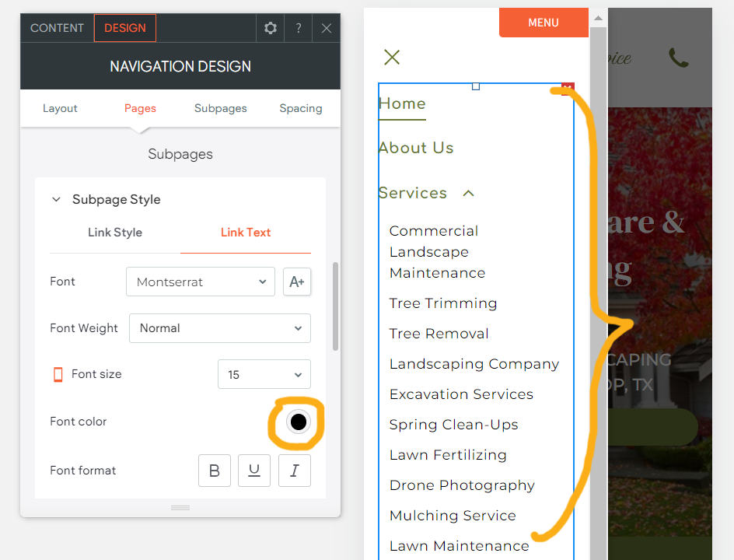Click the phone icon in site header
Screen dimensions: 734x560
pyautogui.click(x=678, y=58)
